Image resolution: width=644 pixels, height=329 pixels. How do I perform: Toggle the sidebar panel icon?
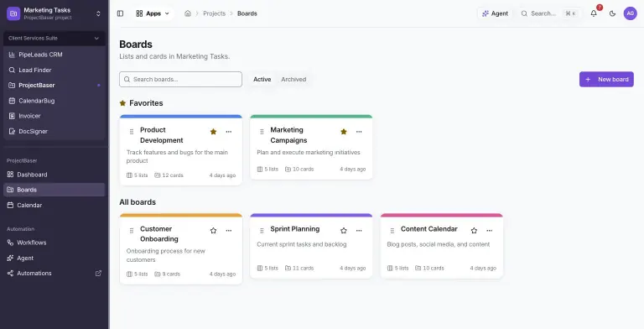coord(121,13)
